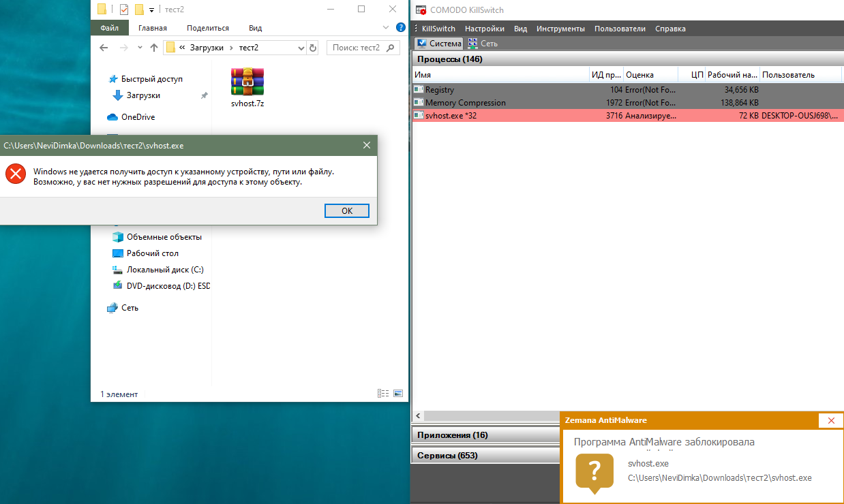
Task: Switch Explorer to large icons view
Action: (x=398, y=394)
